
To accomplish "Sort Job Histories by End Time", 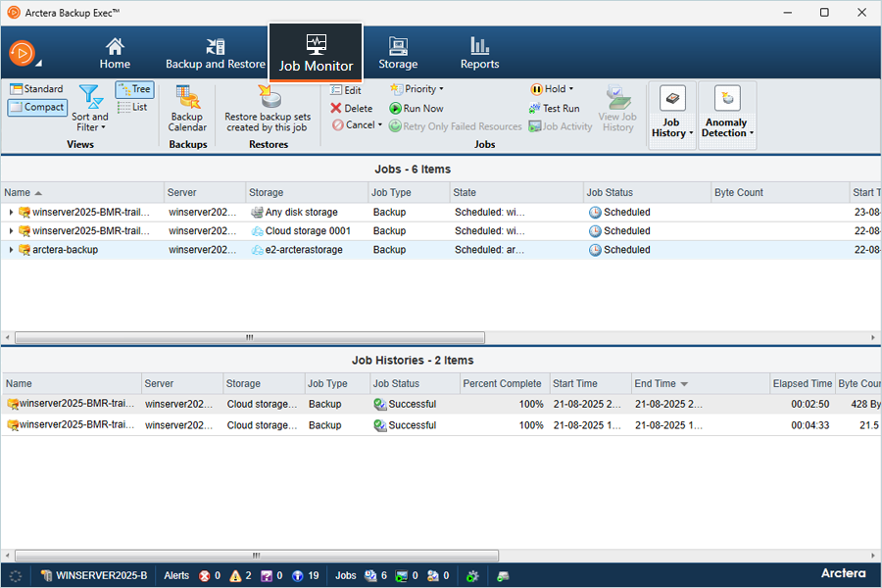I will pos(701,384).
